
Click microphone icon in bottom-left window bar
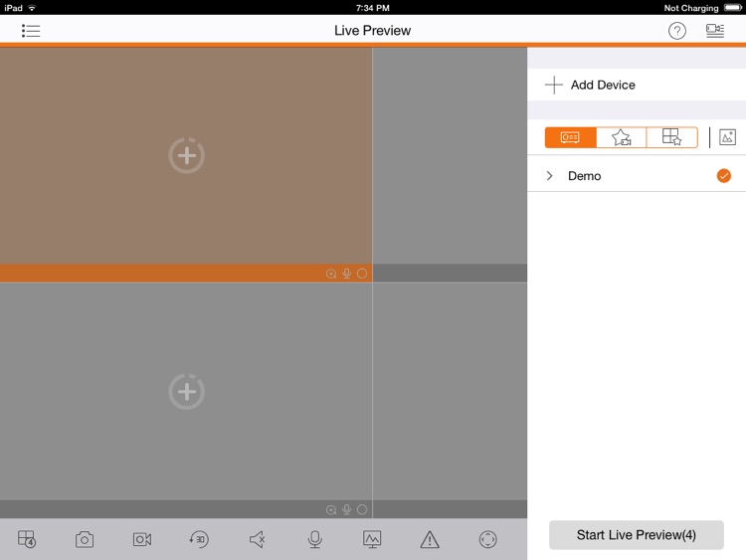point(347,509)
